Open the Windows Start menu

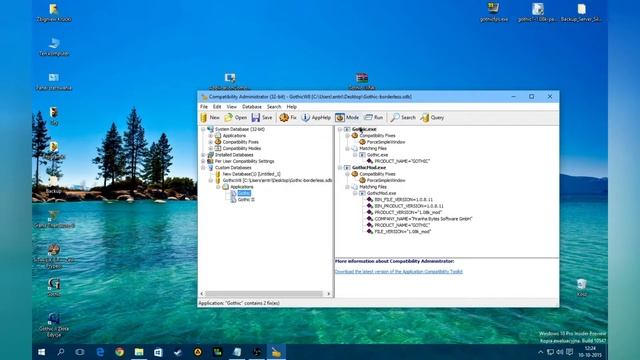tap(42, 352)
